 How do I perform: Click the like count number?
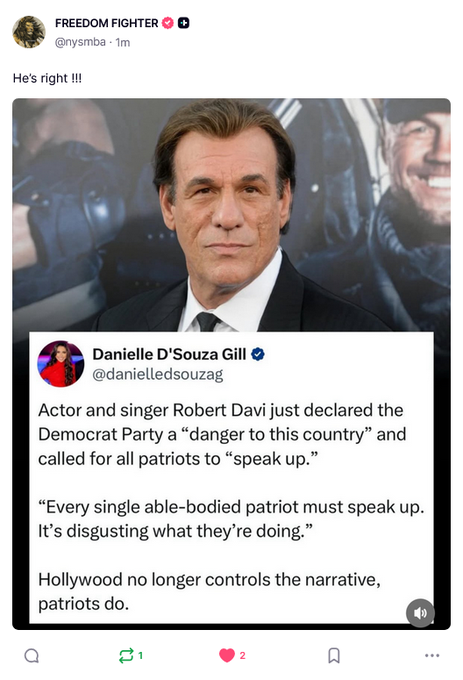coord(242,655)
